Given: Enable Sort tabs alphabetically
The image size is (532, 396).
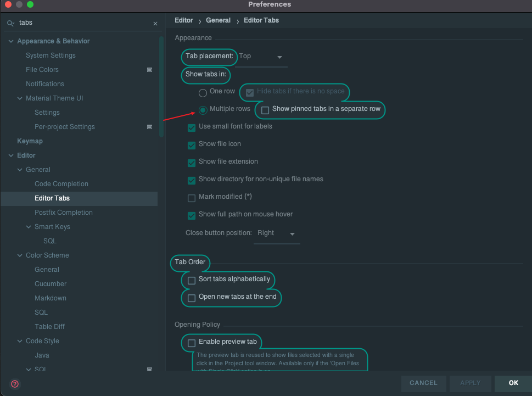Looking at the screenshot, I should (x=192, y=280).
